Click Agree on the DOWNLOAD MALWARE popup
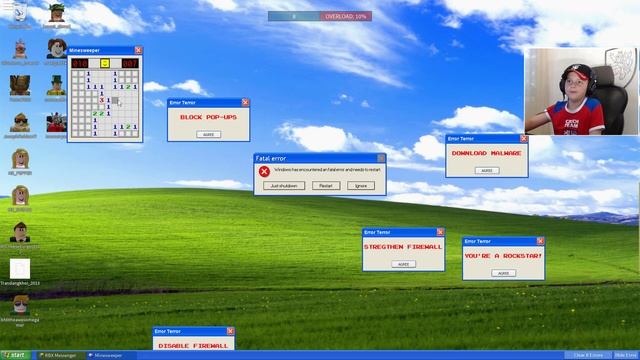This screenshot has width=640, height=360. pos(487,171)
